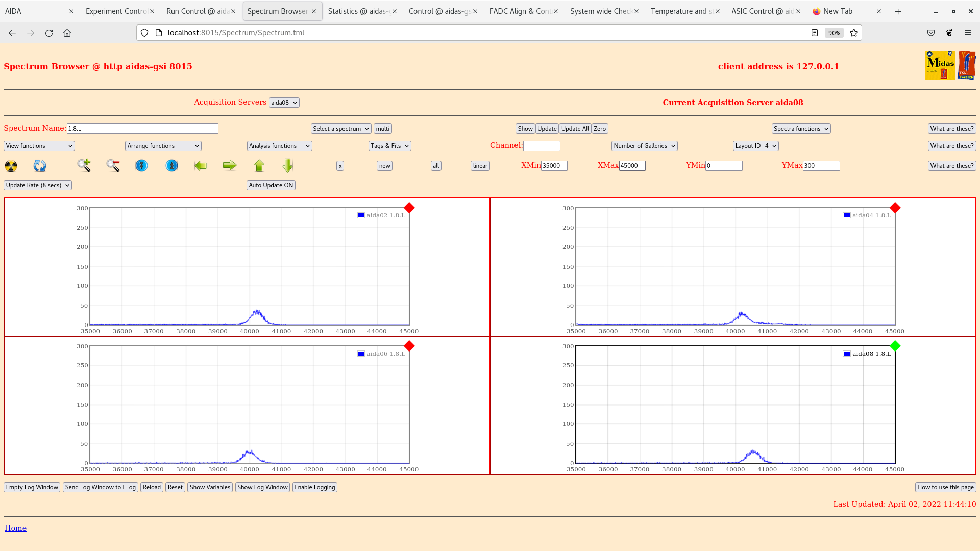The height and width of the screenshot is (551, 980).
Task: Bookmark this page with the star icon
Action: tap(853, 33)
